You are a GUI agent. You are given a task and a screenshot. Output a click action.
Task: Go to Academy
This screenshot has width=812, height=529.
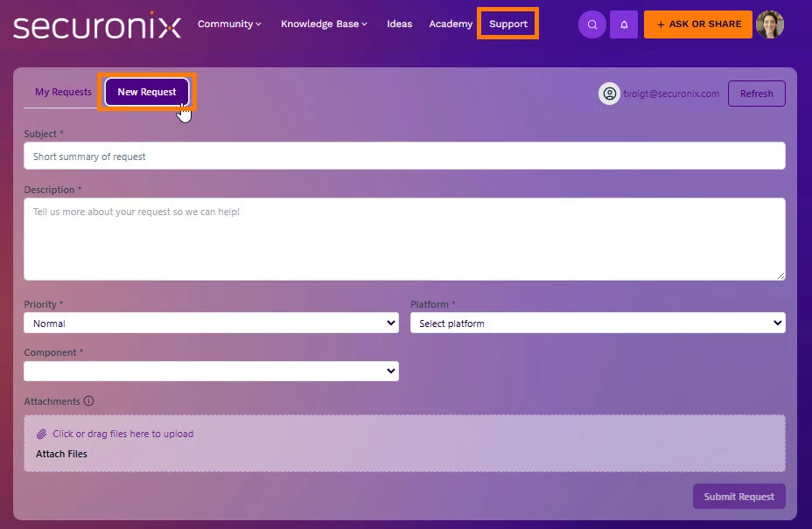point(451,24)
